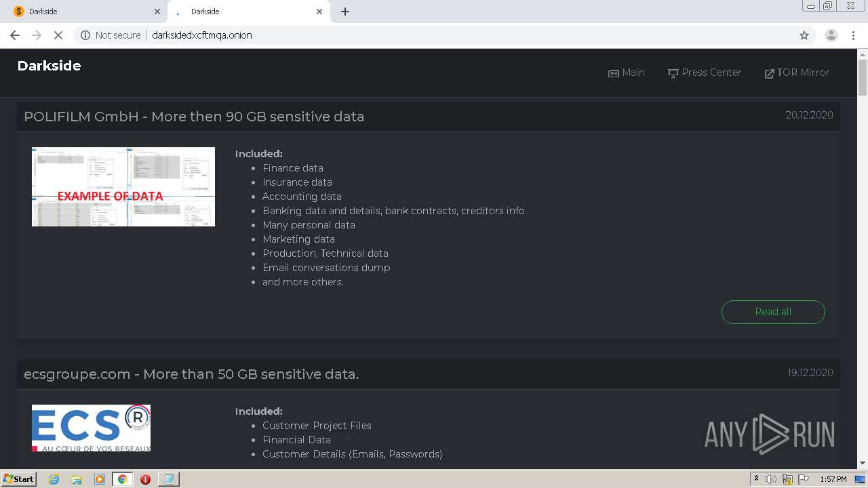The height and width of the screenshot is (488, 868).
Task: Click the 19.12.2020 post date
Action: 810,373
